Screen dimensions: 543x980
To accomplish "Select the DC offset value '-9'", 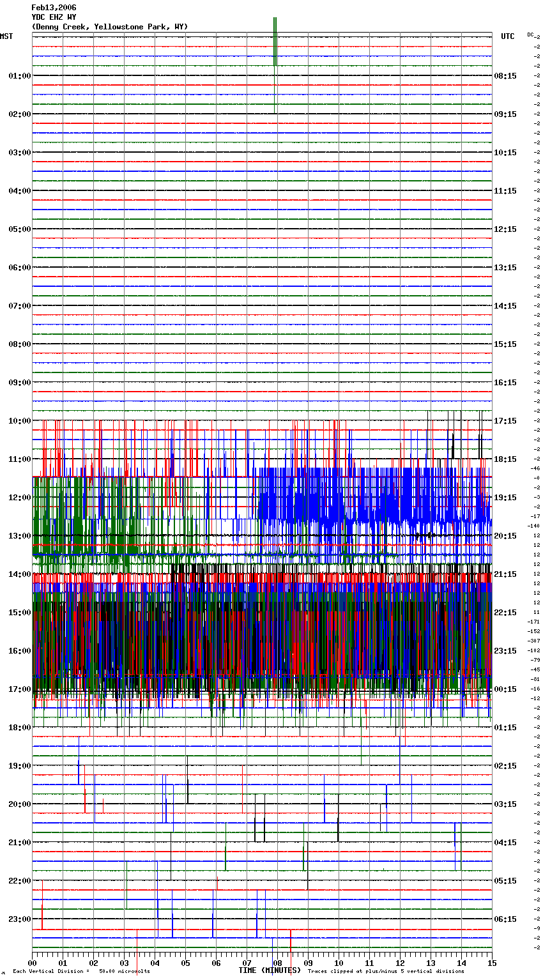I will pyautogui.click(x=537, y=928).
